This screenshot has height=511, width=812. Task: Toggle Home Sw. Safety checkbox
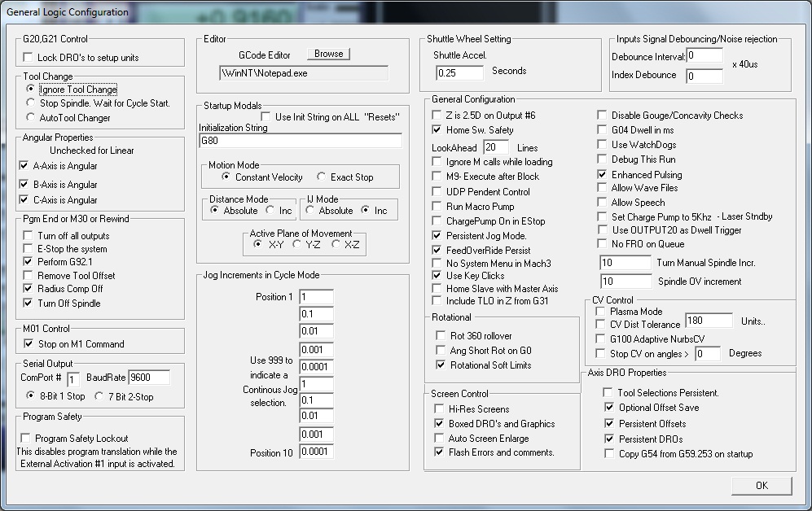pos(437,129)
